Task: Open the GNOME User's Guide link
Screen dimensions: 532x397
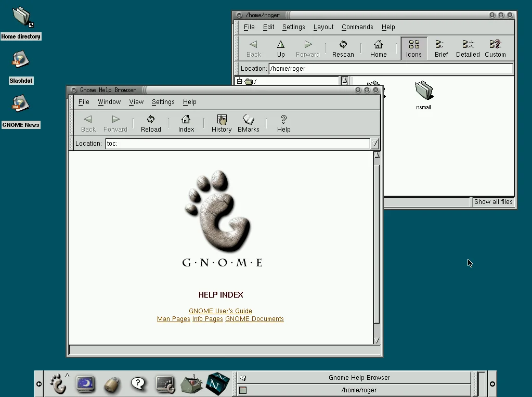Action: pos(220,311)
